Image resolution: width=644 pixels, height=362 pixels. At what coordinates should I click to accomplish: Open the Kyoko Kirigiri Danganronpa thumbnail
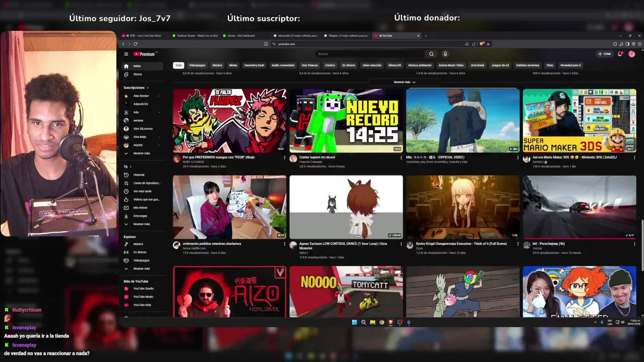pos(462,207)
